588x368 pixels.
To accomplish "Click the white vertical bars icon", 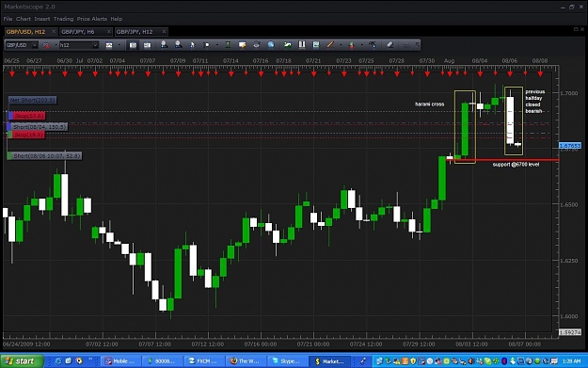I will 302,44.
